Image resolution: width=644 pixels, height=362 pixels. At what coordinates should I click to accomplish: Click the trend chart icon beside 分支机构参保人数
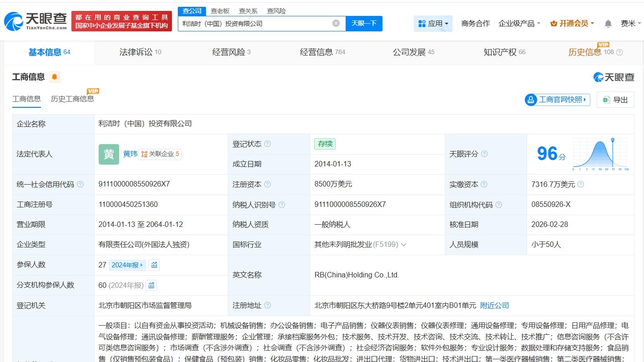pyautogui.click(x=151, y=285)
